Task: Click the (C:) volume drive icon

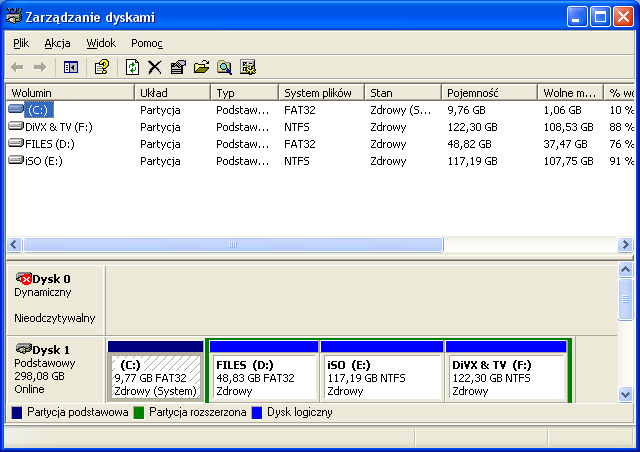Action: click(16, 109)
